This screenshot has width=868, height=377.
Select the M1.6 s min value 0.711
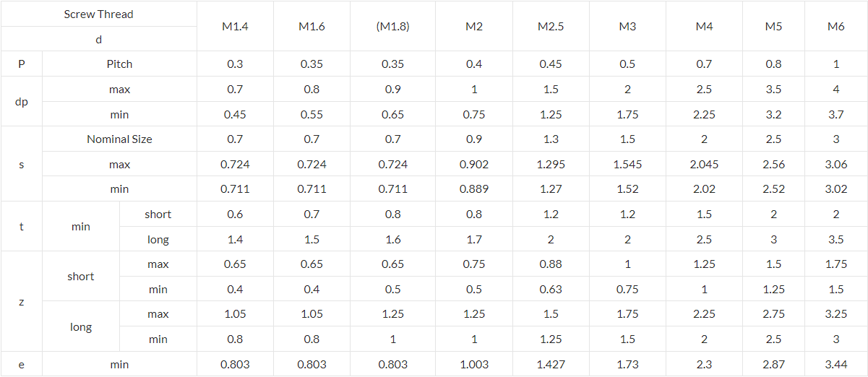click(311, 189)
